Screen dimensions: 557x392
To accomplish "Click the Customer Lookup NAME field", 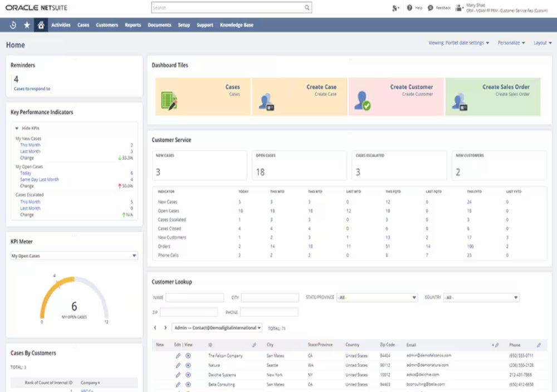I will click(x=194, y=297).
